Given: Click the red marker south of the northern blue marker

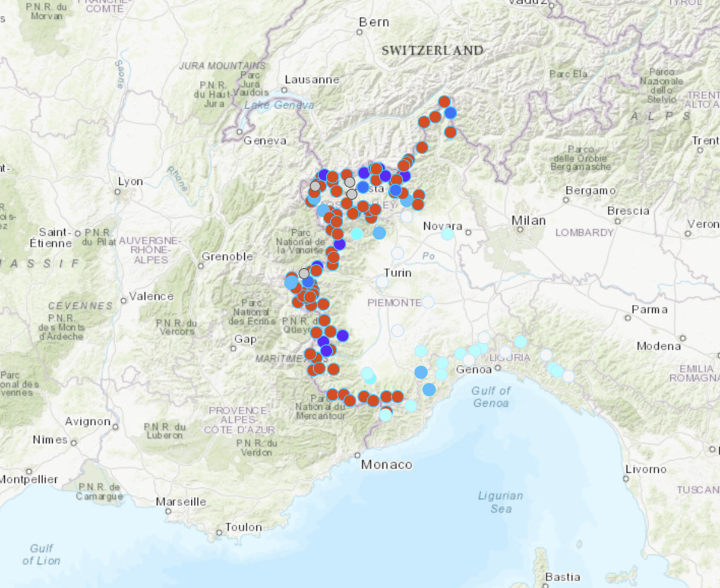Looking at the screenshot, I should [450, 132].
